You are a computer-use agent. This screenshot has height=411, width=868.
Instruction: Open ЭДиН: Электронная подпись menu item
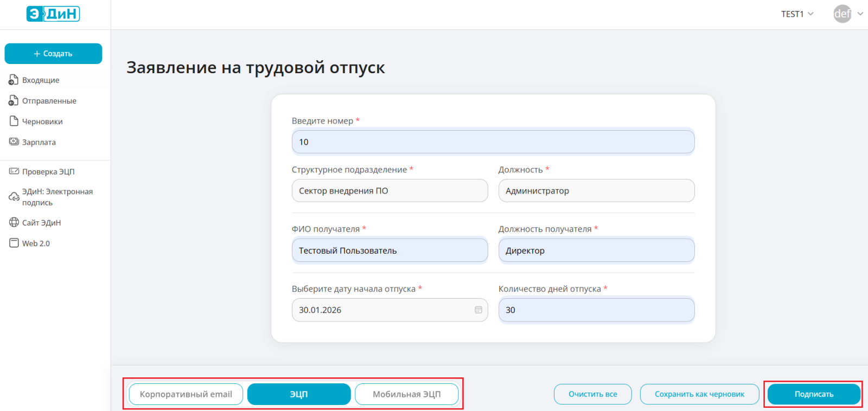point(57,197)
